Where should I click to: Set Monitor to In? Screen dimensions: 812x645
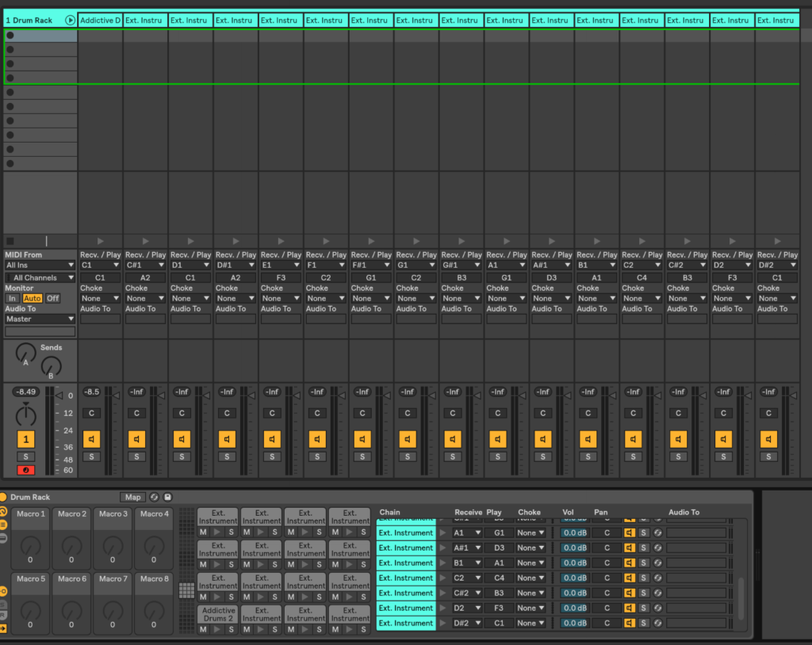pos(12,298)
